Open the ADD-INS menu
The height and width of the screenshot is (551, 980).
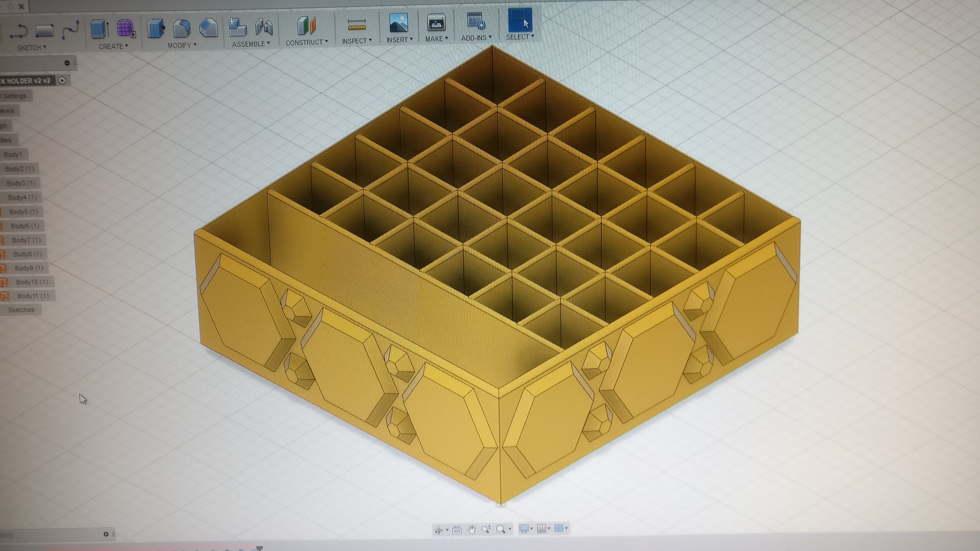pyautogui.click(x=476, y=38)
